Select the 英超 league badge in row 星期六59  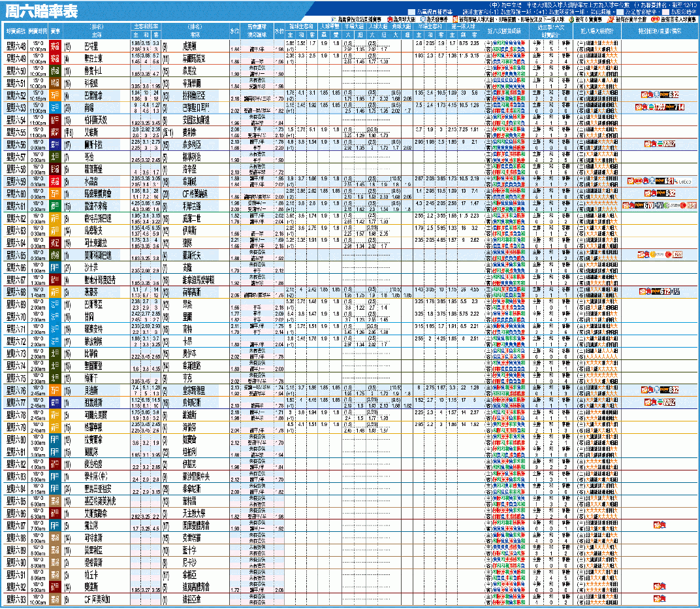[55, 182]
